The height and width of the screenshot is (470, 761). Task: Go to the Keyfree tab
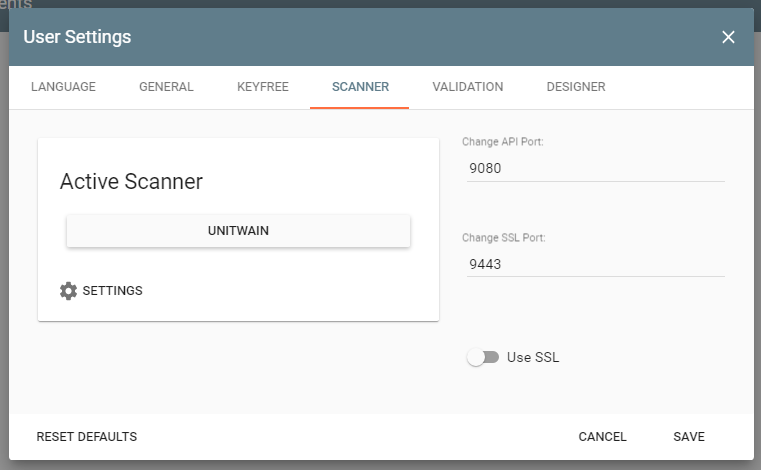[263, 87]
